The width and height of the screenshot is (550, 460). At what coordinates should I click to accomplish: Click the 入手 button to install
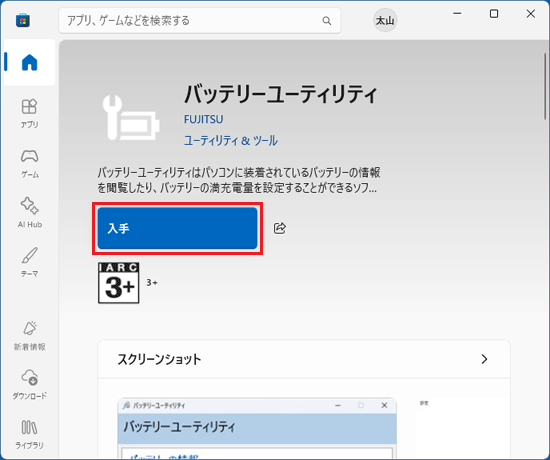point(177,228)
